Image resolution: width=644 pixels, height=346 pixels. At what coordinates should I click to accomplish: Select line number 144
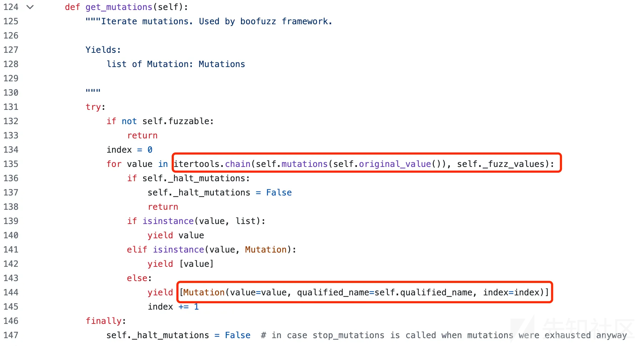coord(11,292)
